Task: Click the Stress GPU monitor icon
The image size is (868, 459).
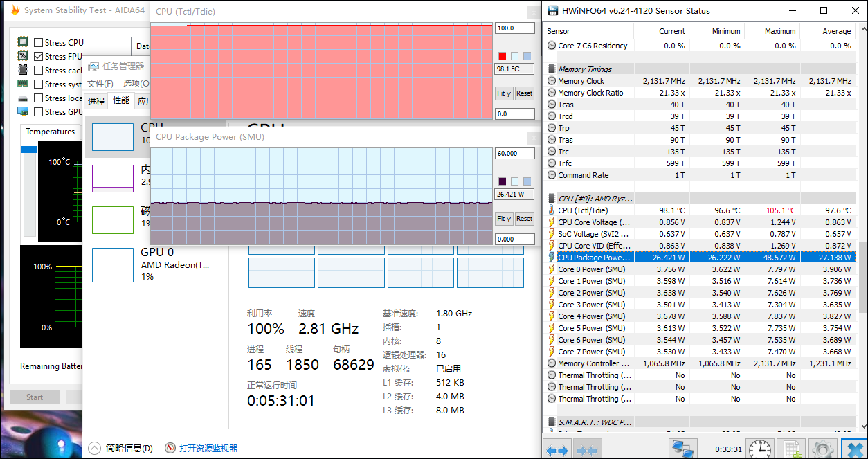Action: [x=23, y=111]
